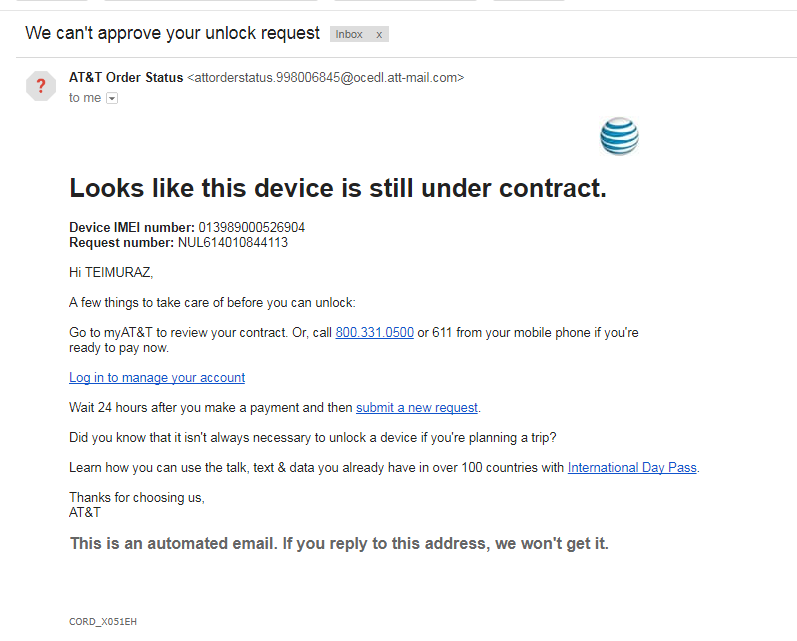Click the 800.331.0500 phone number link

tap(374, 333)
